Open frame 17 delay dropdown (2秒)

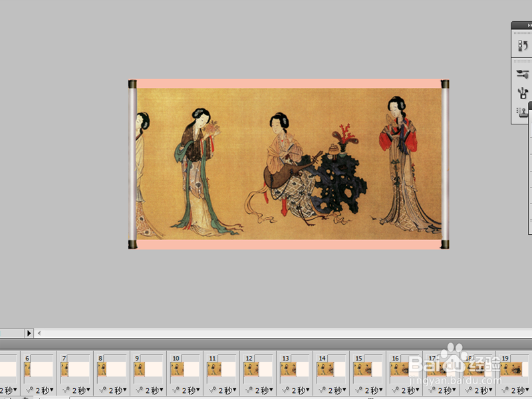click(448, 390)
